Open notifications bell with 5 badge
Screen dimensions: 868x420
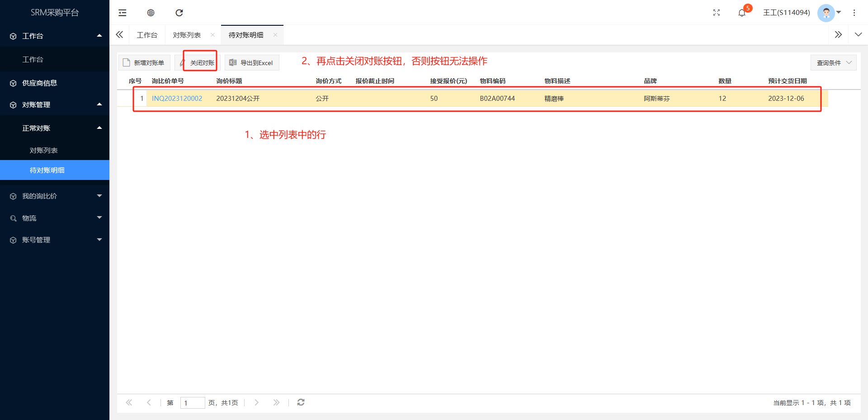pos(742,13)
